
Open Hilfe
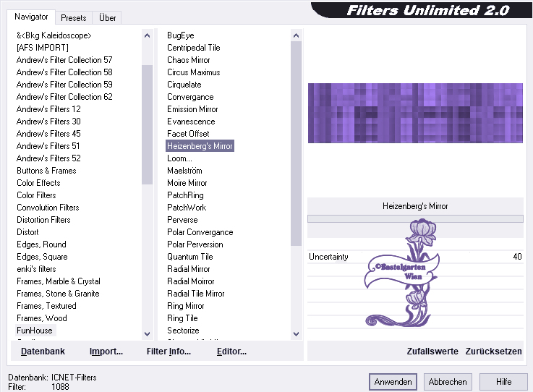(x=503, y=382)
